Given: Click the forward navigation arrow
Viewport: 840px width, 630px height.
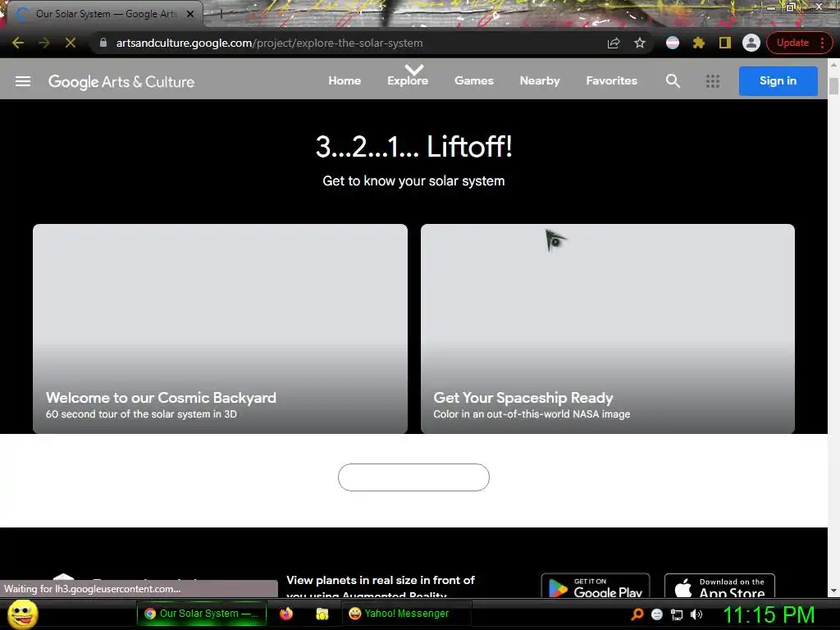Looking at the screenshot, I should click(44, 43).
